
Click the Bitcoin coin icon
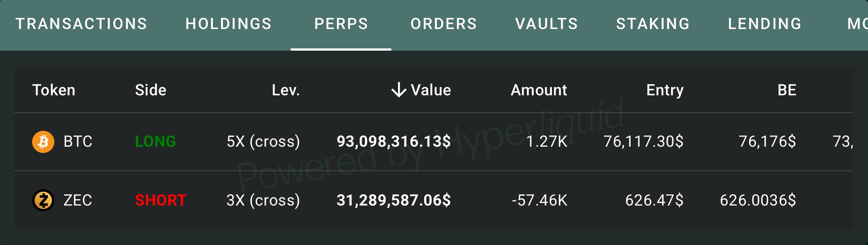[x=43, y=141]
